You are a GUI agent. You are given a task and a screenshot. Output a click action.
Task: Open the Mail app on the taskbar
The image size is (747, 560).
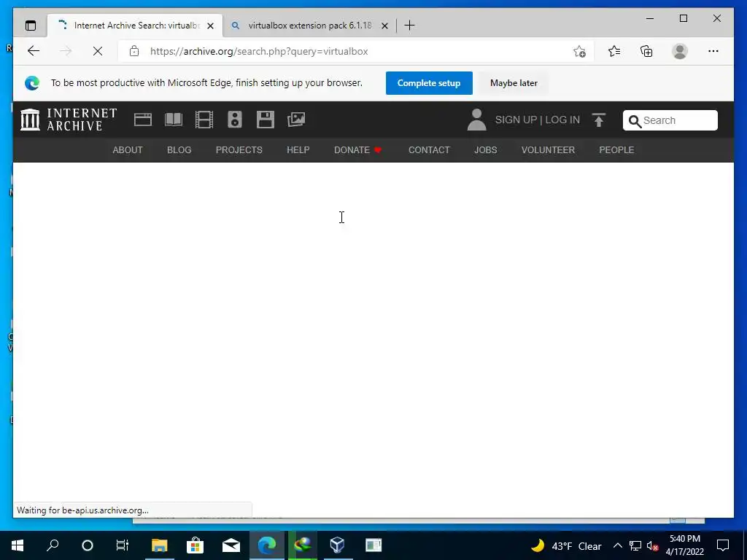231,545
